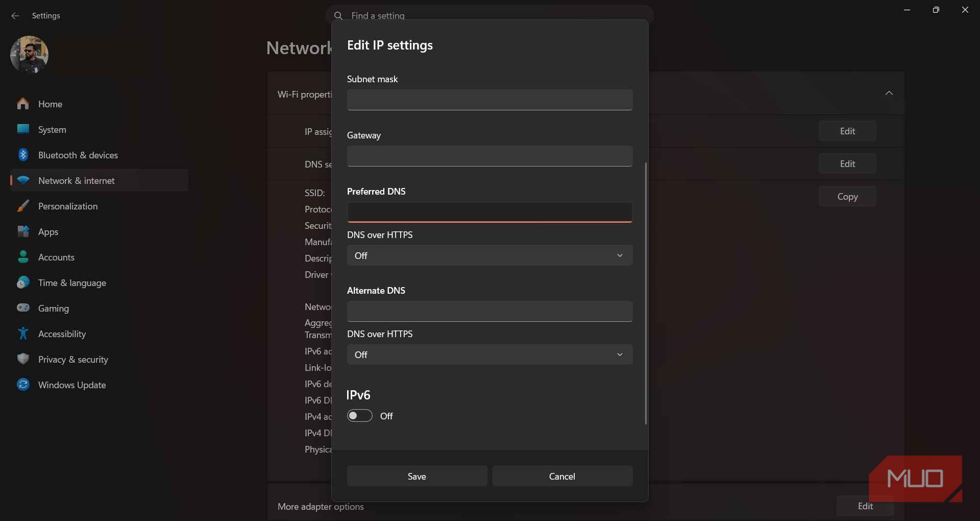Select the System monitor icon
980x521 pixels.
pos(23,129)
